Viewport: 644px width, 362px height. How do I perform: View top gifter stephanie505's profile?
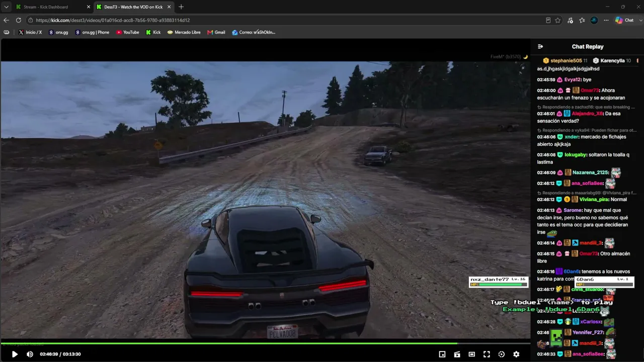(566, 61)
